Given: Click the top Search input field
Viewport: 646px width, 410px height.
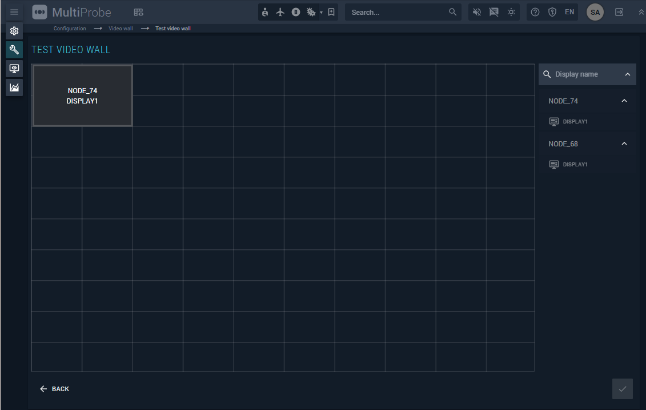Looking at the screenshot, I should (397, 12).
